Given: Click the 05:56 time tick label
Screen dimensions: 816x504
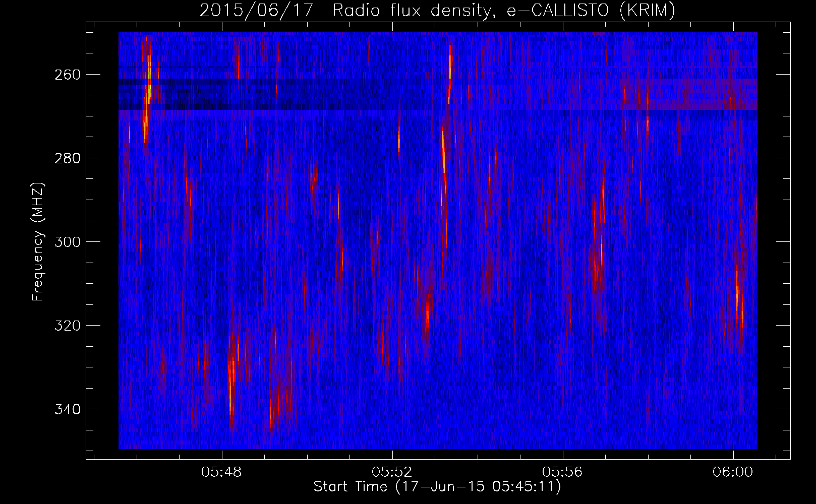Looking at the screenshot, I should [562, 472].
